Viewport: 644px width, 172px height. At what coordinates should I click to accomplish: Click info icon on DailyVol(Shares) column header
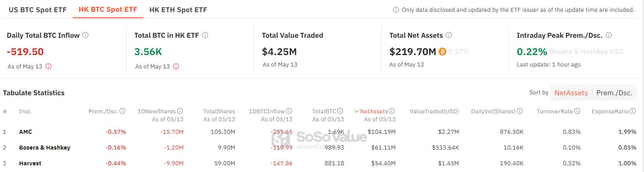520,111
